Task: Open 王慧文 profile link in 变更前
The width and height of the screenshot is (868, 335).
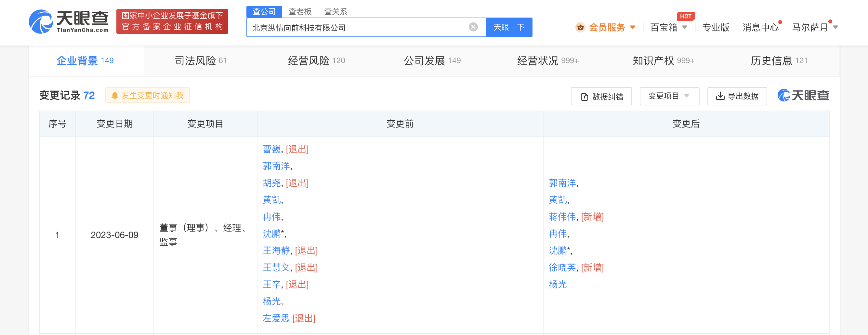Action: coord(276,267)
